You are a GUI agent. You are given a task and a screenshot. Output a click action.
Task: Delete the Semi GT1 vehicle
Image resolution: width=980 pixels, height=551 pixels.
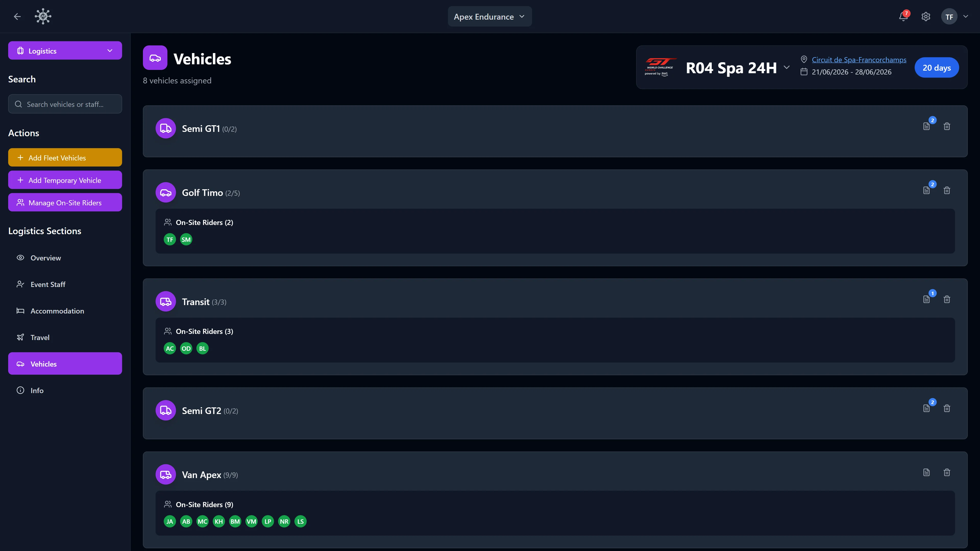coord(947,126)
